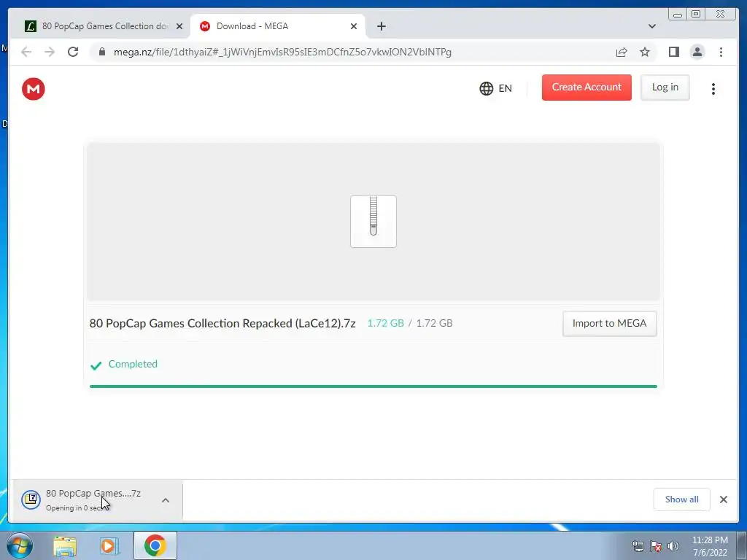The width and height of the screenshot is (747, 560).
Task: Click the green 1.72 GB downloaded size
Action: click(x=385, y=323)
